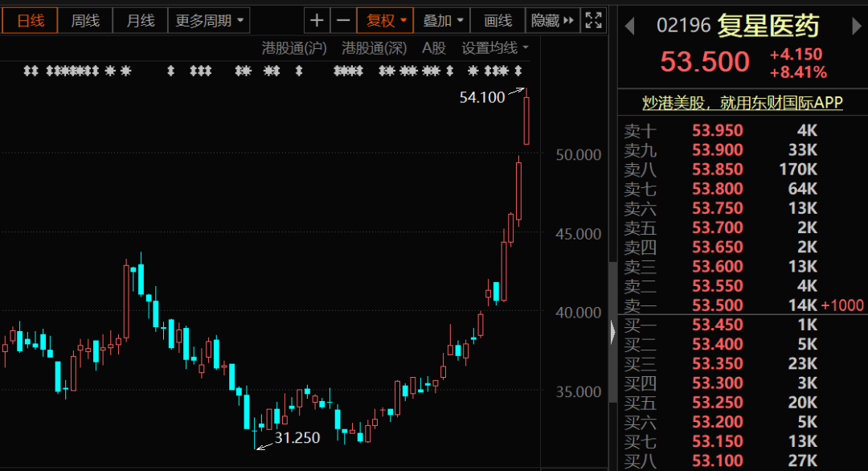868x471 pixels.
Task: Switch to the 周线 weekly tab
Action: (x=84, y=20)
